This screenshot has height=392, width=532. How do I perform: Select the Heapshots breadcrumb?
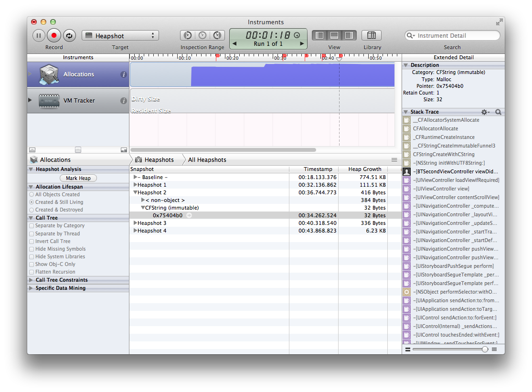click(x=155, y=160)
